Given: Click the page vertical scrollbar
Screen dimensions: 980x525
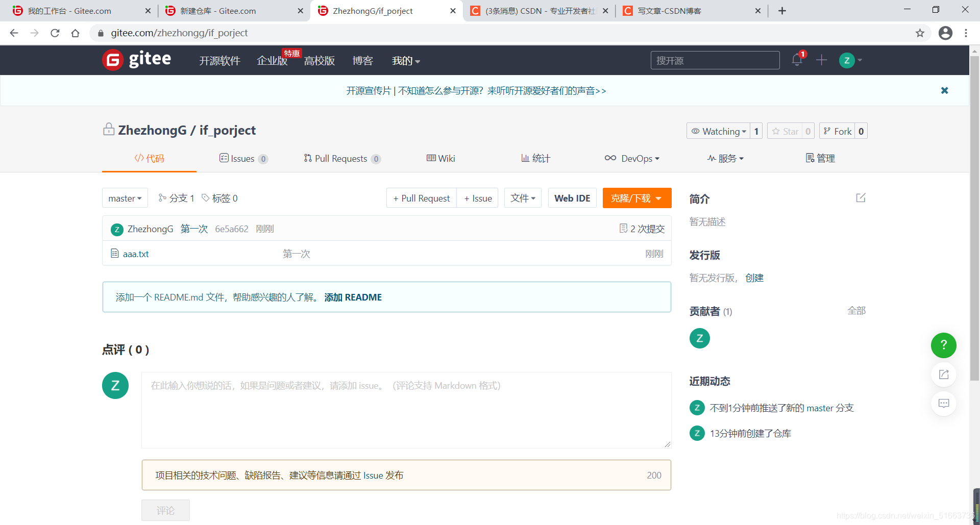Looking at the screenshot, I should click(x=975, y=218).
